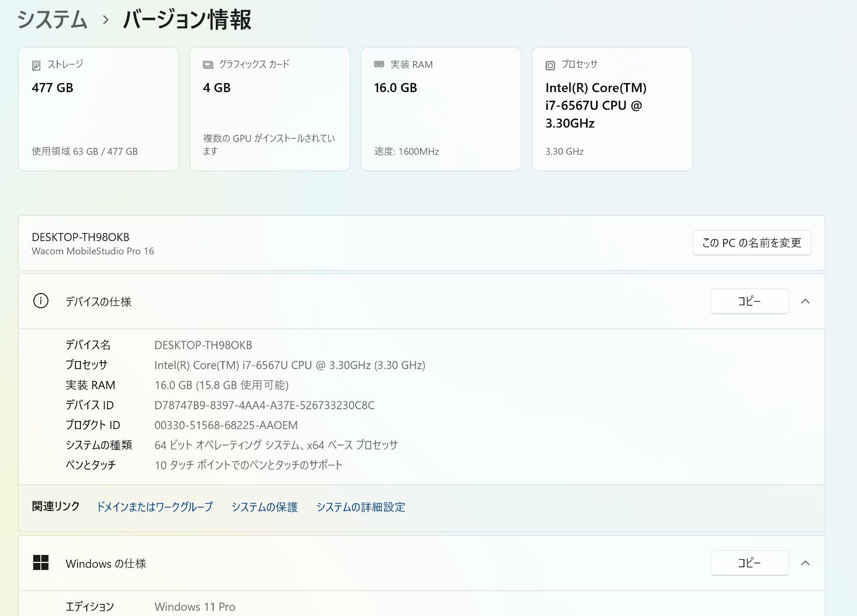Copy the Windows specifications with コピー
857x616 pixels.
749,563
